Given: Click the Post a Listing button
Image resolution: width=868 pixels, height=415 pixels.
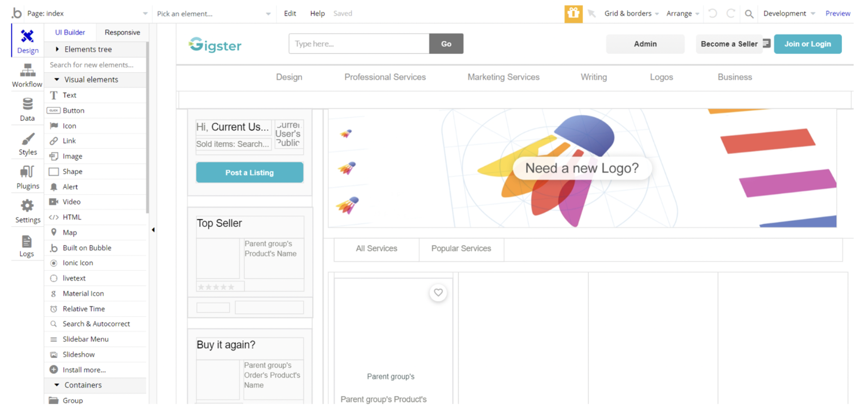Looking at the screenshot, I should click(249, 172).
